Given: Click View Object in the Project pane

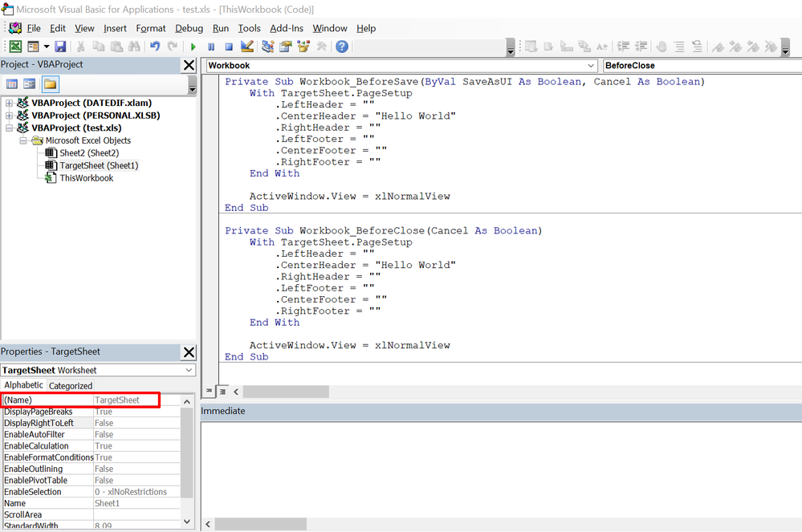Looking at the screenshot, I should pos(30,83).
